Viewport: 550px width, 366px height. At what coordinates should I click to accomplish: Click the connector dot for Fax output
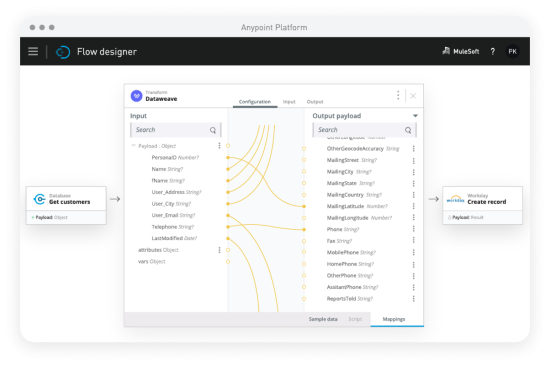[304, 241]
